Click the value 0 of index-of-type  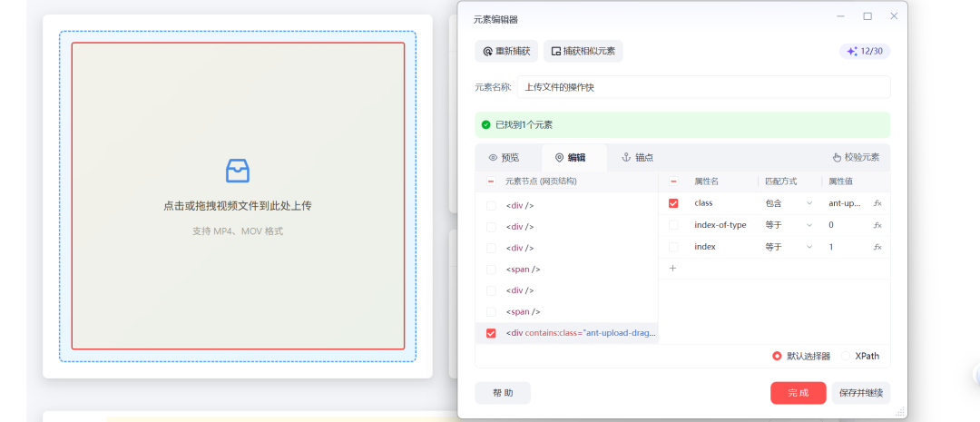pos(831,225)
